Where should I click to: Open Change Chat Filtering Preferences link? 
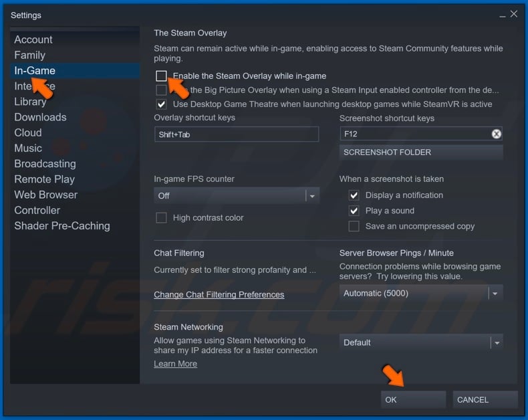point(219,295)
